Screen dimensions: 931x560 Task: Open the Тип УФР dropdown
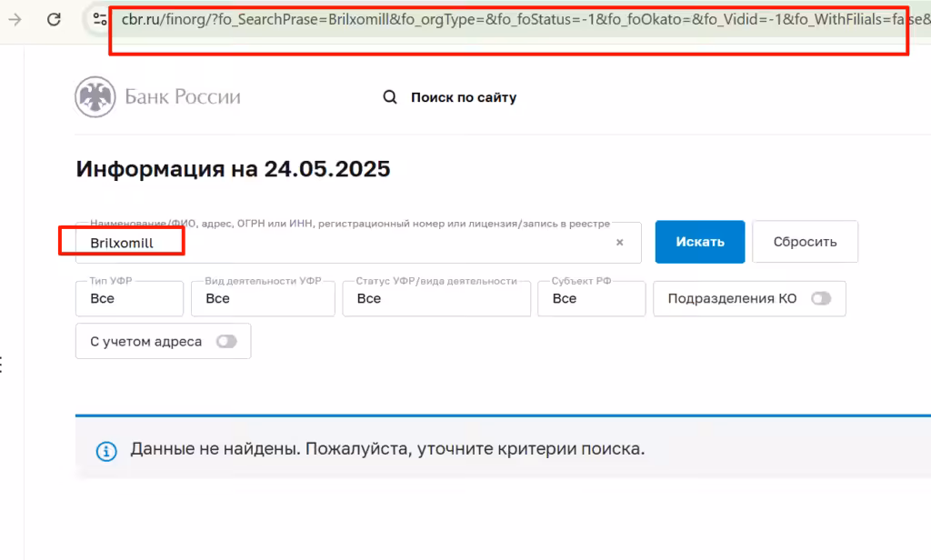click(129, 299)
